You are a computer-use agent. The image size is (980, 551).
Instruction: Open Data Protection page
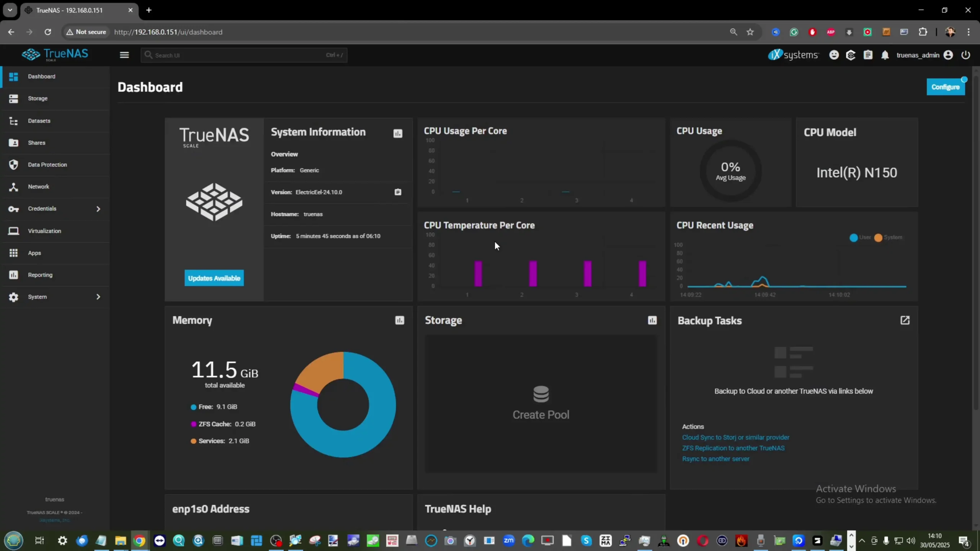(x=55, y=165)
